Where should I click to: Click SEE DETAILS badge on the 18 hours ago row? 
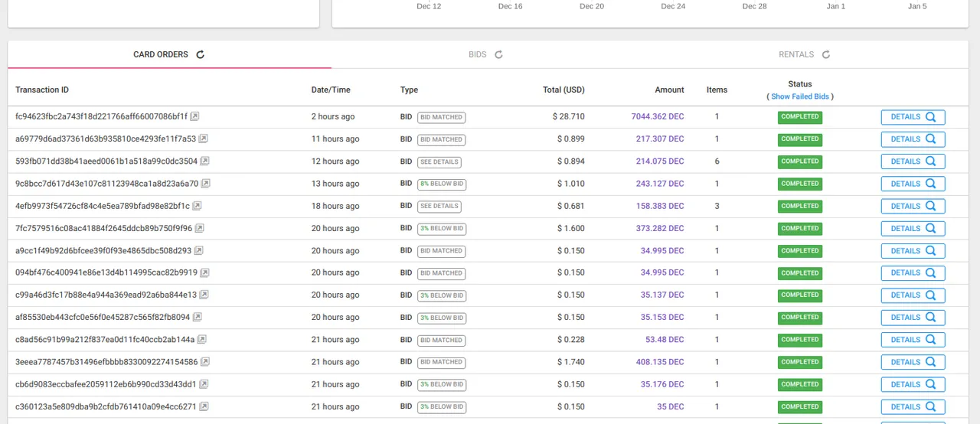(x=439, y=206)
